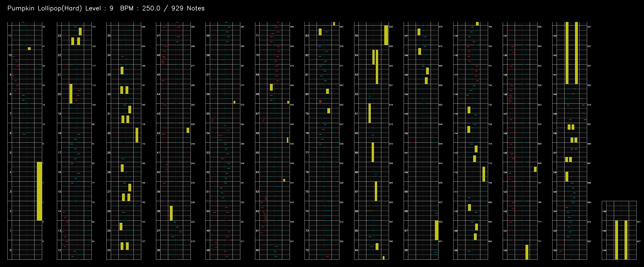This screenshot has width=644, height=267.
Task: Click measure label 47
Action: [158, 35]
